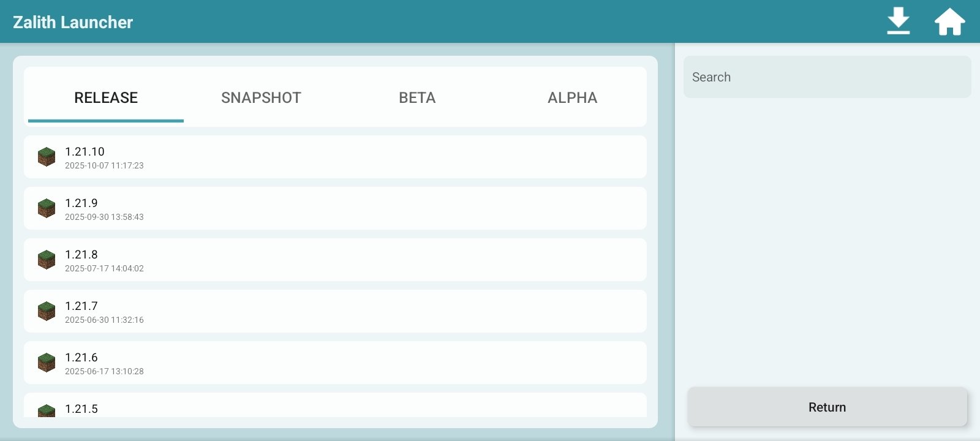Screen dimensions: 980x441
Task: Select version 1.21.10 from the list
Action: pos(335,157)
